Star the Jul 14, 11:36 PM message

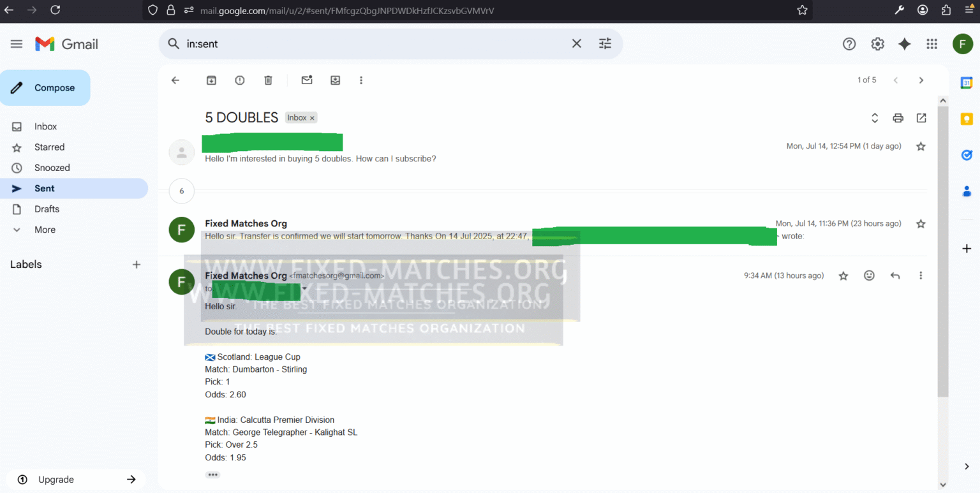[921, 224]
